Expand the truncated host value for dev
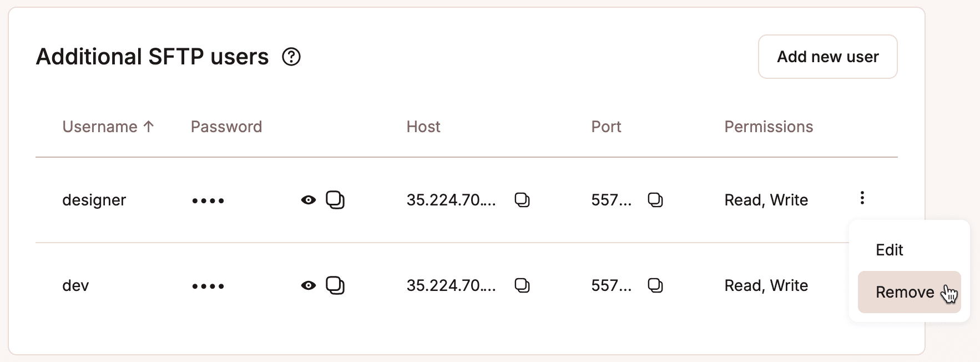This screenshot has width=980, height=362. (x=452, y=285)
